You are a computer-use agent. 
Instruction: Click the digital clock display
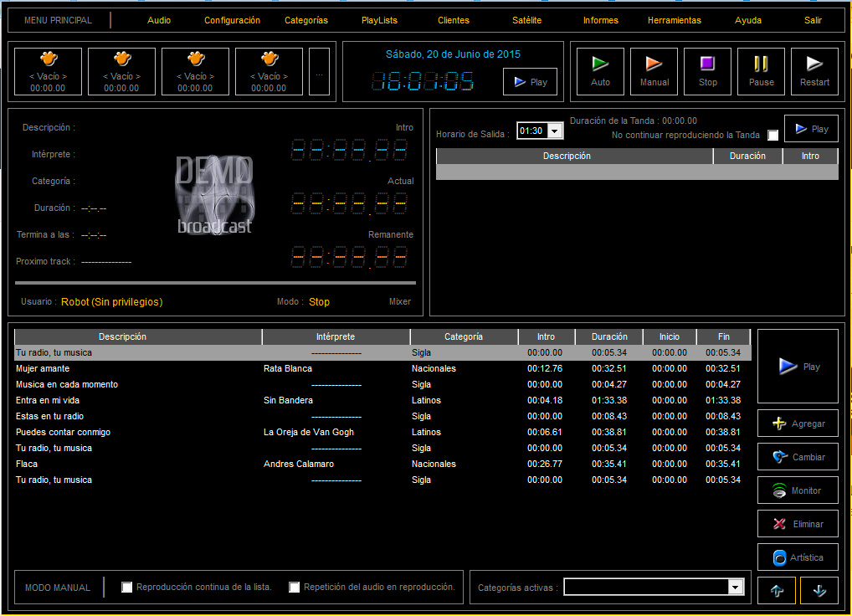coord(423,81)
